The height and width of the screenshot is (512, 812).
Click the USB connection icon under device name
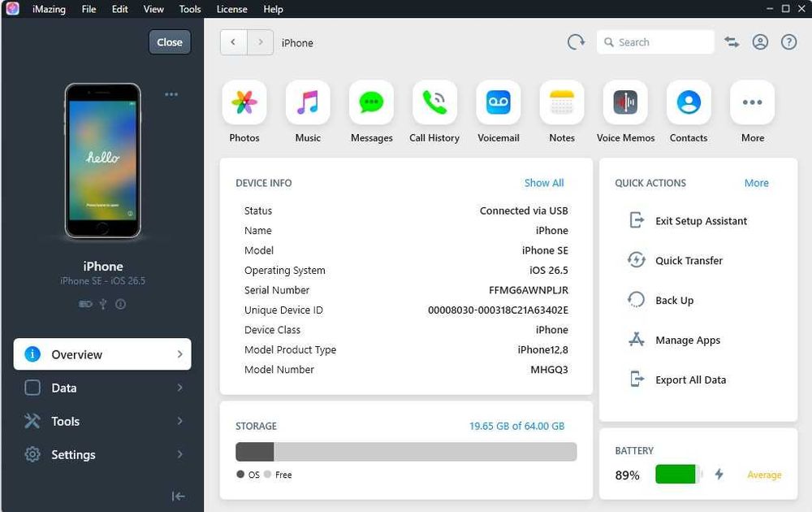[x=103, y=304]
